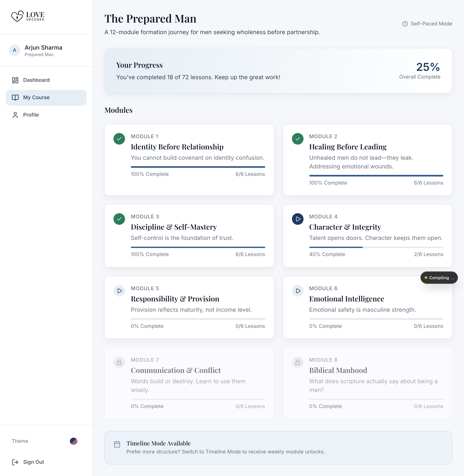Click the Arjun Sharma avatar
464x476 pixels.
pos(15,50)
